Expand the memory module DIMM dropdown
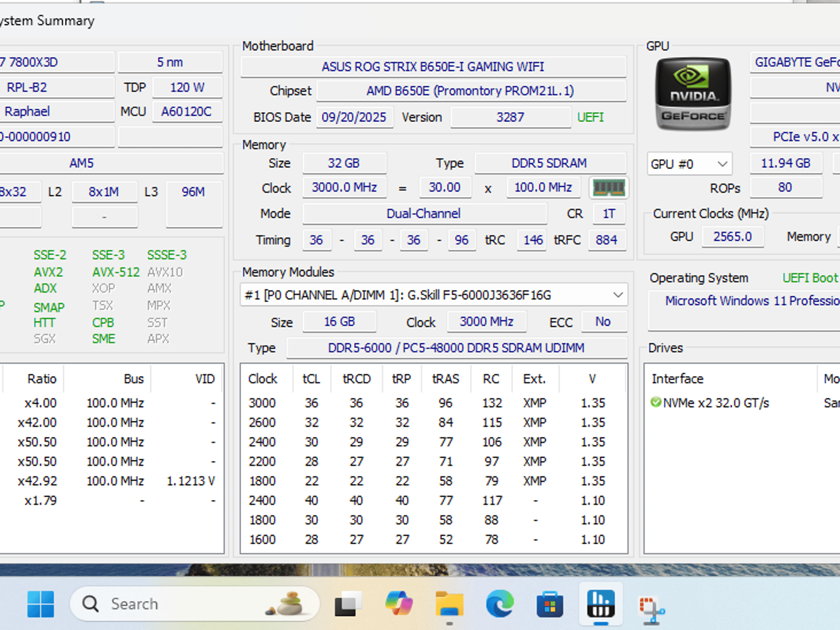Image resolution: width=840 pixels, height=630 pixels. click(x=434, y=295)
